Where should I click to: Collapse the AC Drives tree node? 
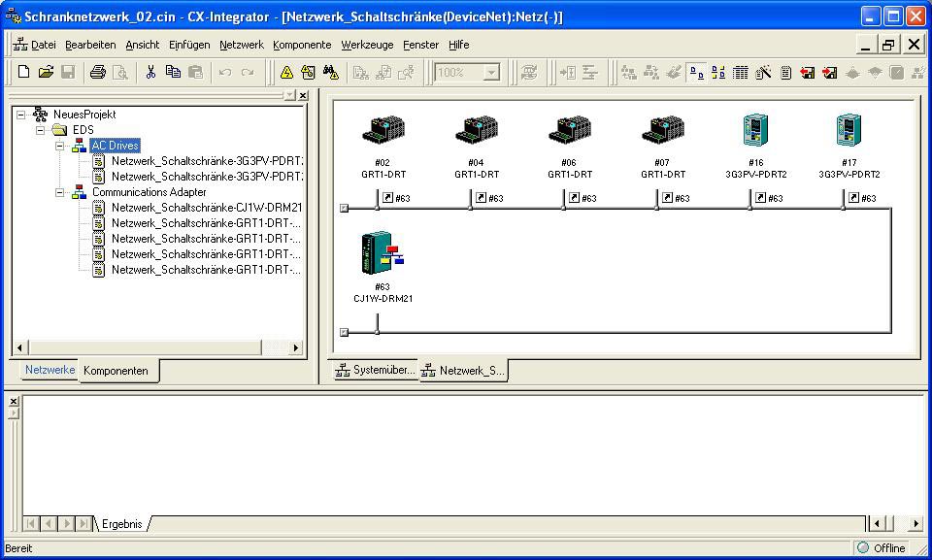[60, 145]
